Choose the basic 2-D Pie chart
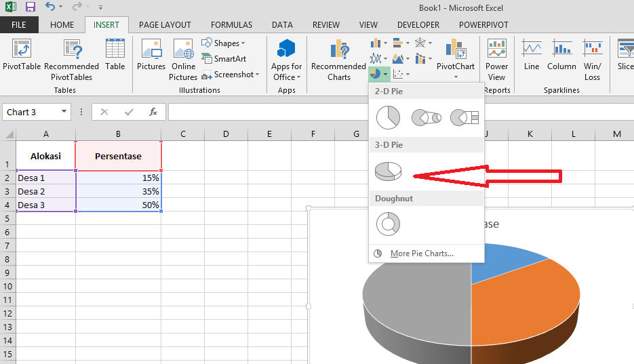 coord(389,117)
